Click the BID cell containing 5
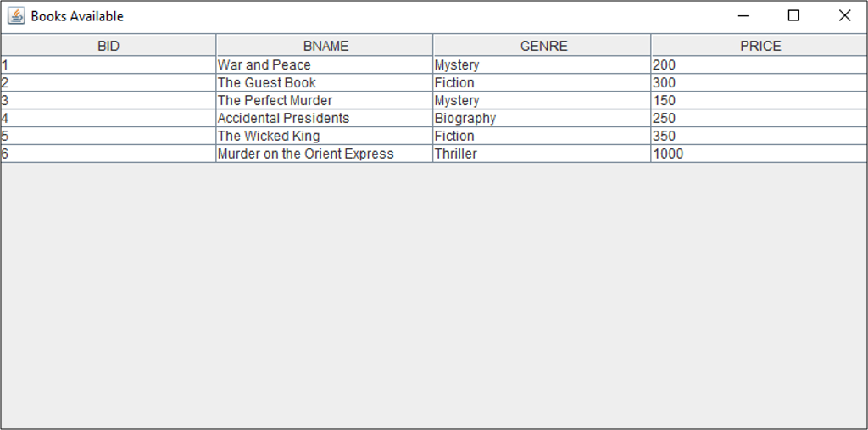The image size is (868, 430). tap(108, 137)
